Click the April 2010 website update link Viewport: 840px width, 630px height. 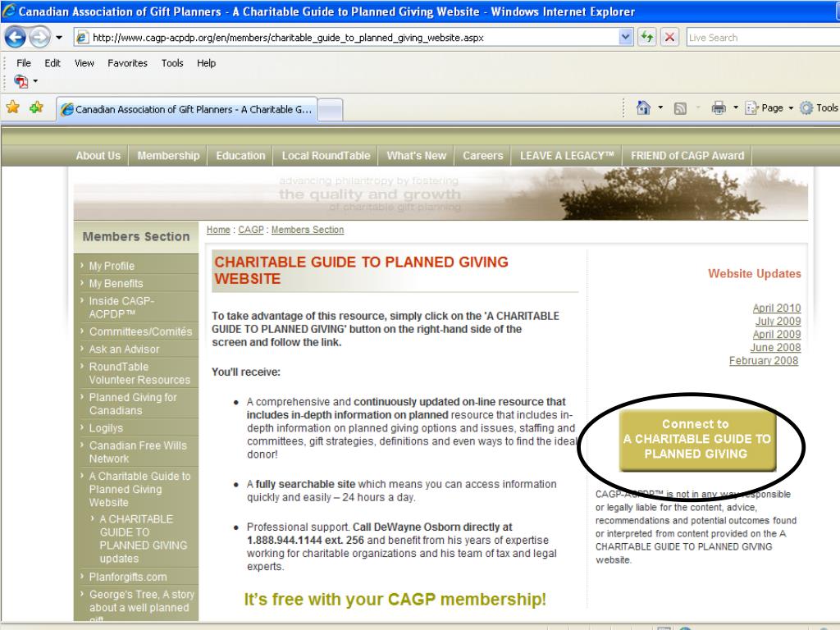tap(776, 308)
